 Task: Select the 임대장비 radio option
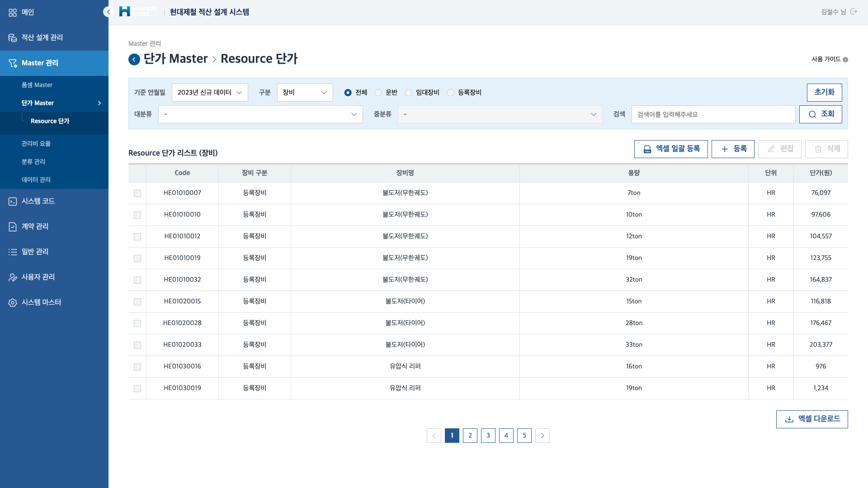(x=409, y=93)
